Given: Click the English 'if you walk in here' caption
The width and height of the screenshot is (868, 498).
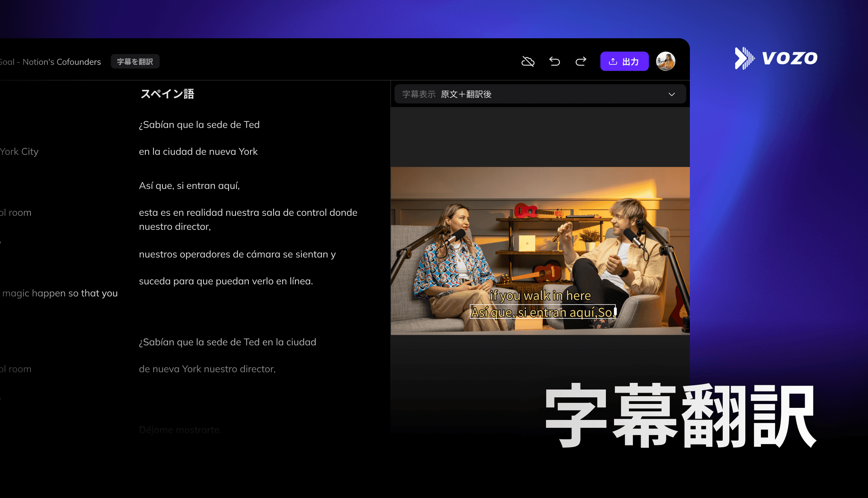Looking at the screenshot, I should click(540, 295).
